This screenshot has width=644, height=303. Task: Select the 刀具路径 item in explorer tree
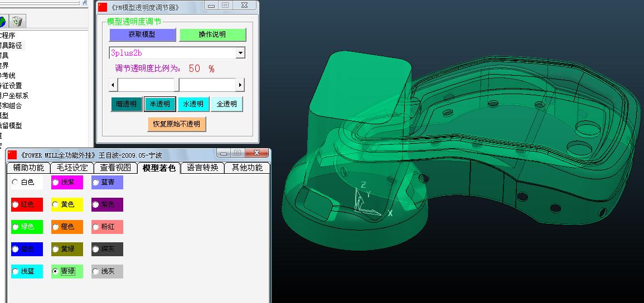11,46
